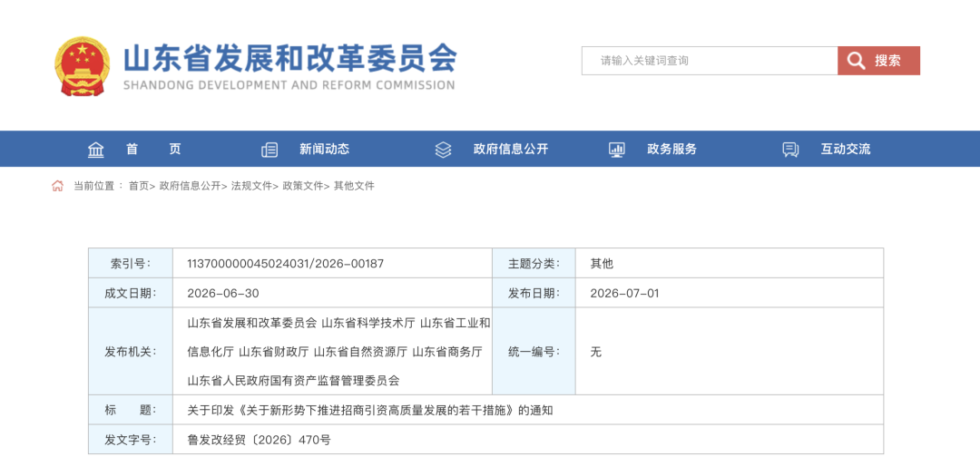Click the date value 2026-06-30

coord(223,293)
